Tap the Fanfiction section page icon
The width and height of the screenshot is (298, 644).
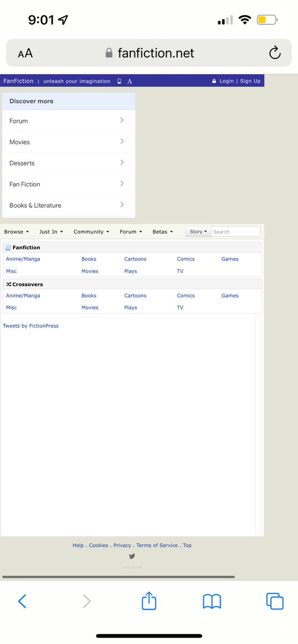coord(8,248)
